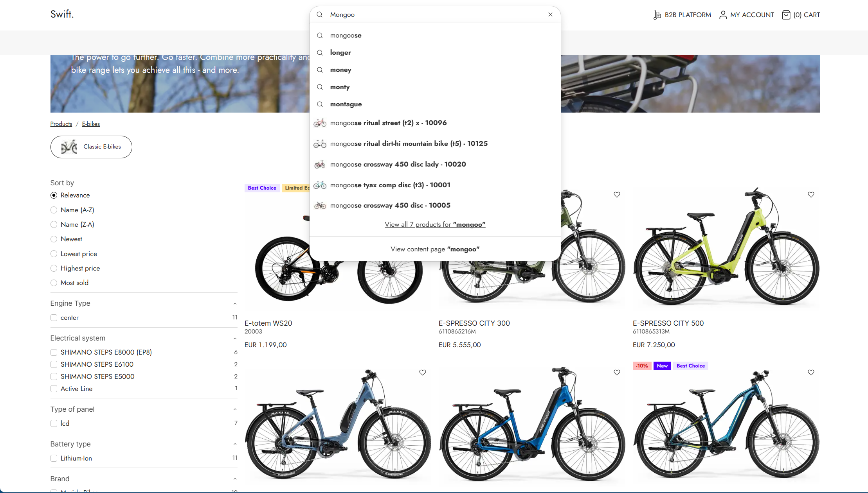Enable the Lithium-Ion battery filter
The image size is (868, 493).
pos(54,458)
